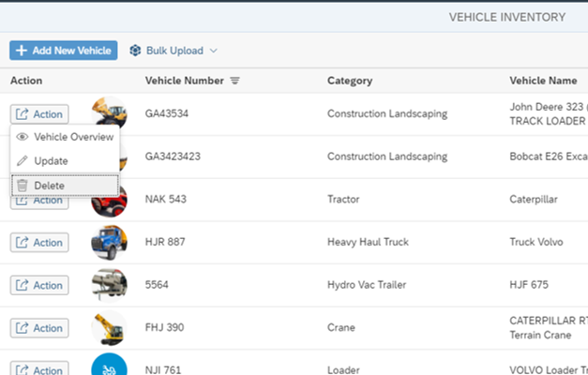The image size is (588, 375).
Task: Click Construction Landscaping category for GA43534
Action: click(x=387, y=113)
